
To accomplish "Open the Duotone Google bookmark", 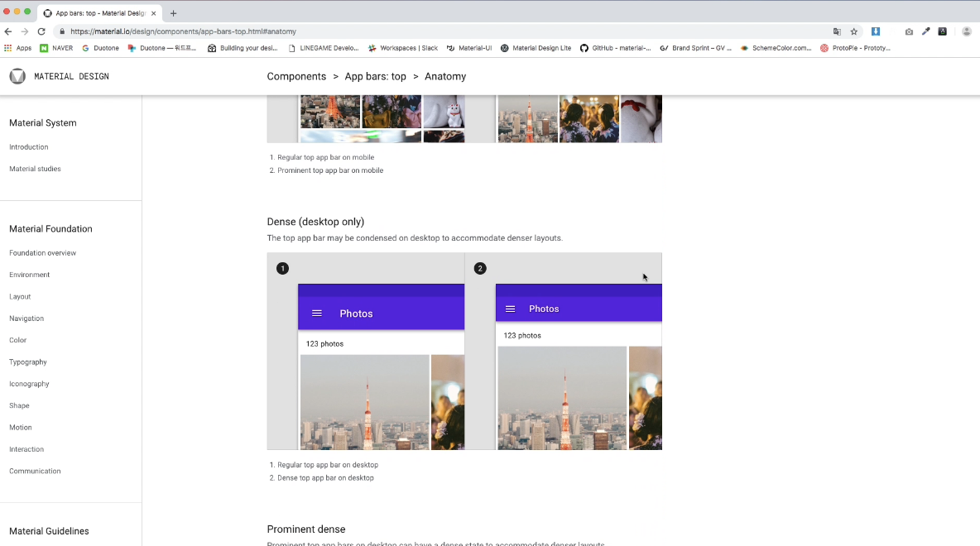I will (x=100, y=48).
